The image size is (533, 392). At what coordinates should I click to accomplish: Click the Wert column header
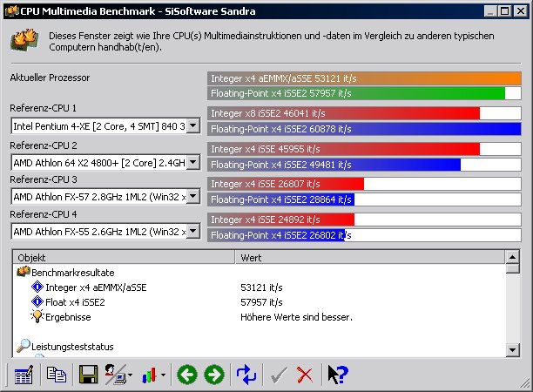[x=370, y=257]
